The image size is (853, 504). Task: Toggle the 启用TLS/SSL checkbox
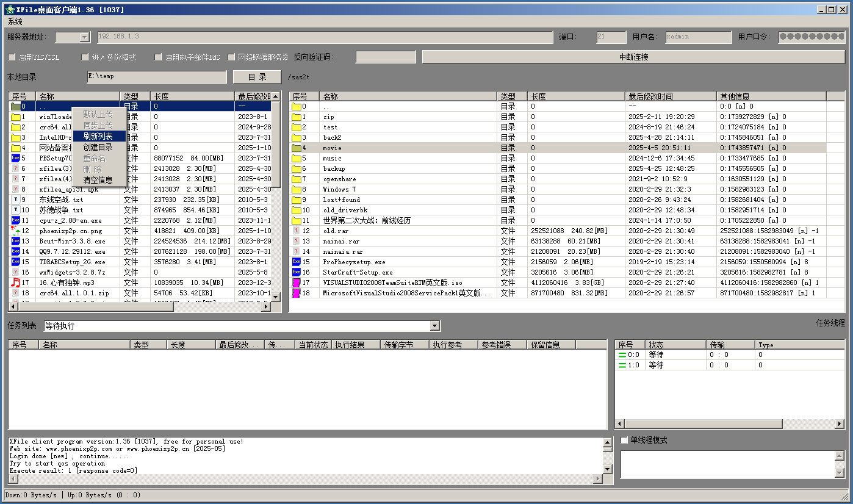pos(12,57)
